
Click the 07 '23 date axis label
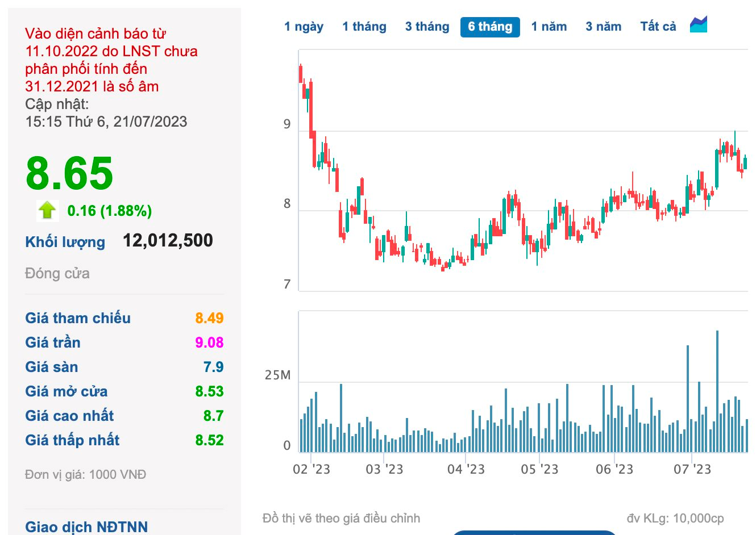[x=692, y=469]
